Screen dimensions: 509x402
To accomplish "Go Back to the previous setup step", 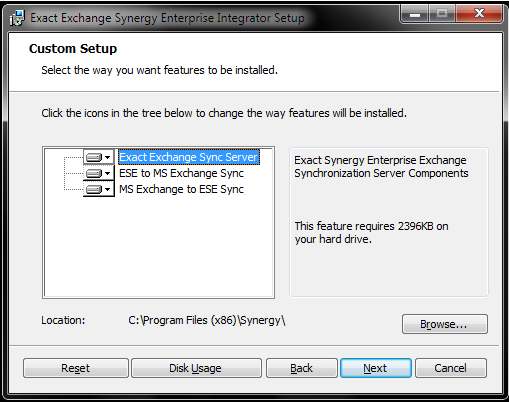I will (302, 368).
